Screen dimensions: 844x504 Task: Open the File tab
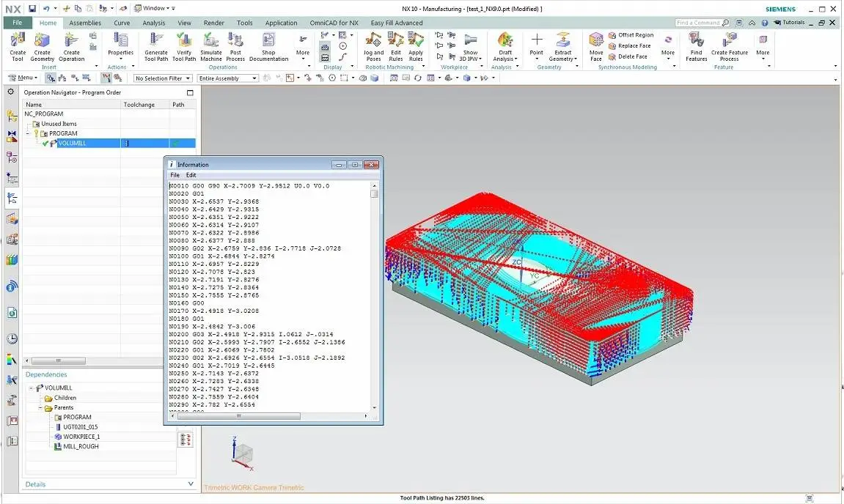(17, 23)
